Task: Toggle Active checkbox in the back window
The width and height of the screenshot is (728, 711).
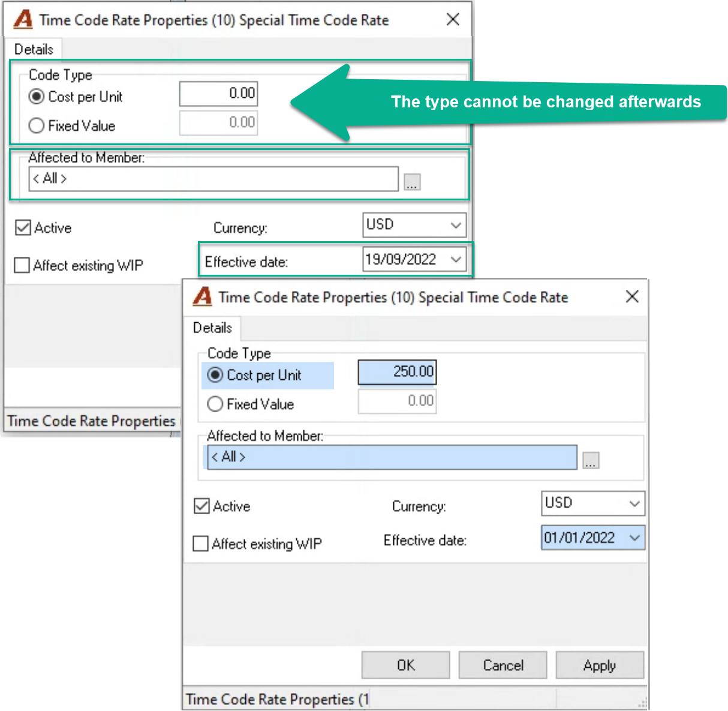Action: click(23, 228)
